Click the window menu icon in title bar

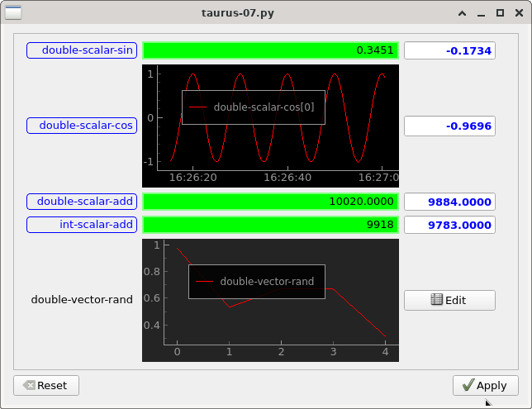[x=14, y=13]
